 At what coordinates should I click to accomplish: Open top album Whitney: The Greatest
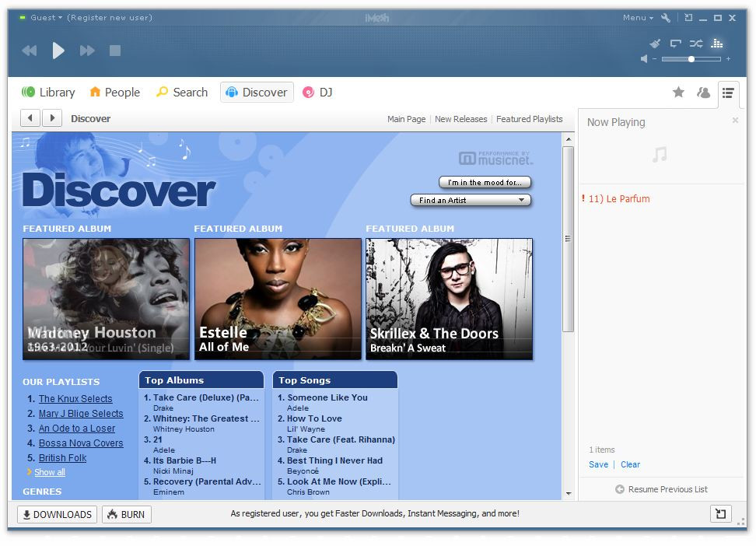click(x=206, y=418)
